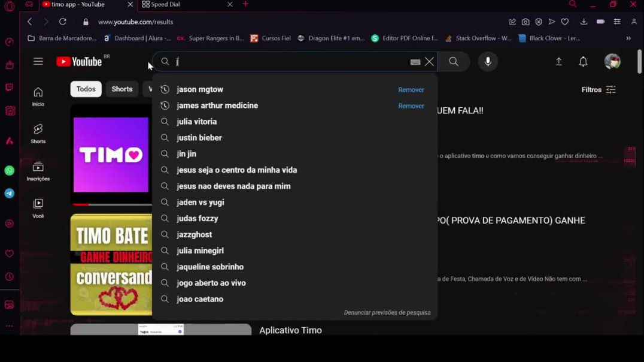Screen dimensions: 644x362
Task: Launch WhatsApp from Opera sidebar
Action: point(10,171)
